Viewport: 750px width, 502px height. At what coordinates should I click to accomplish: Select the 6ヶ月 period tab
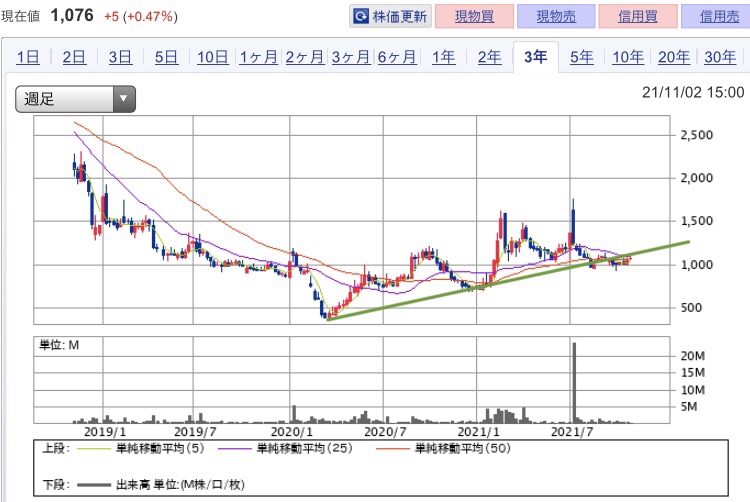point(397,57)
